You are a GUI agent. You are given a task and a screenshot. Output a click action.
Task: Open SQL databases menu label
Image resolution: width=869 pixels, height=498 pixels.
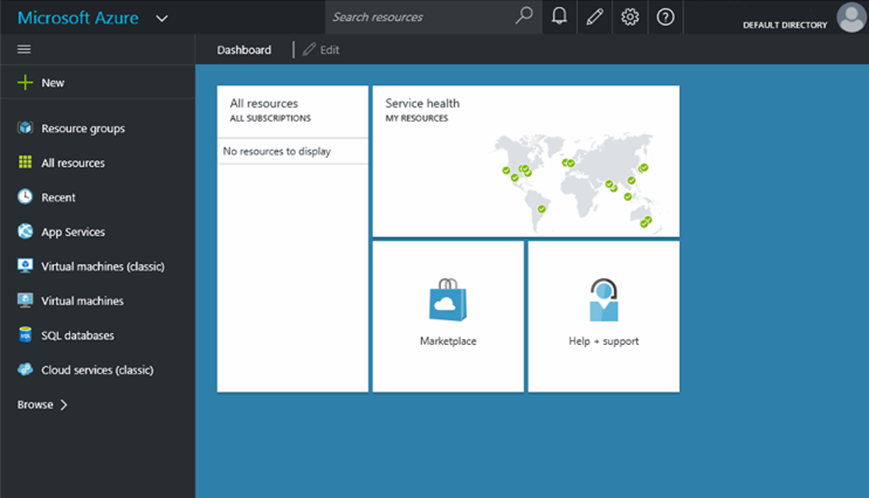[x=78, y=335]
